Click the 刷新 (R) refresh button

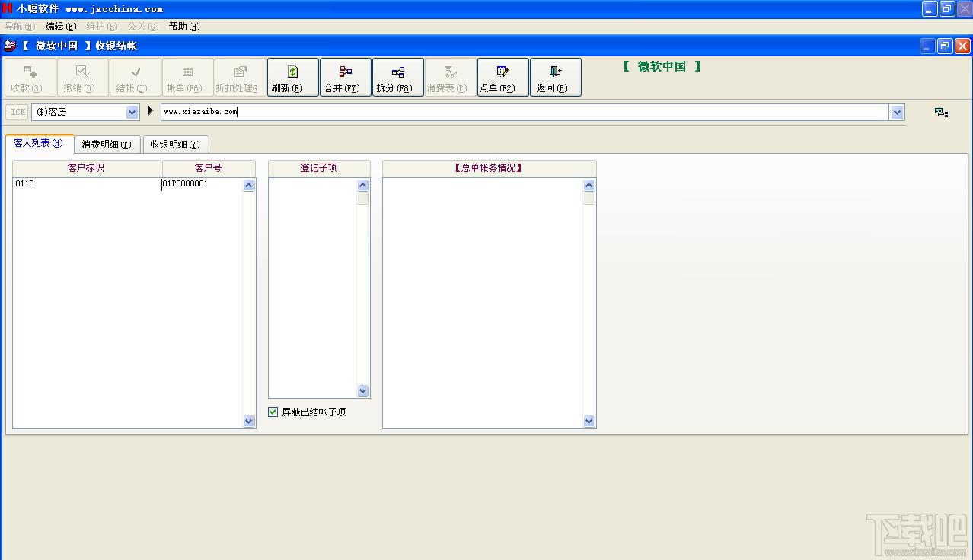[x=293, y=78]
